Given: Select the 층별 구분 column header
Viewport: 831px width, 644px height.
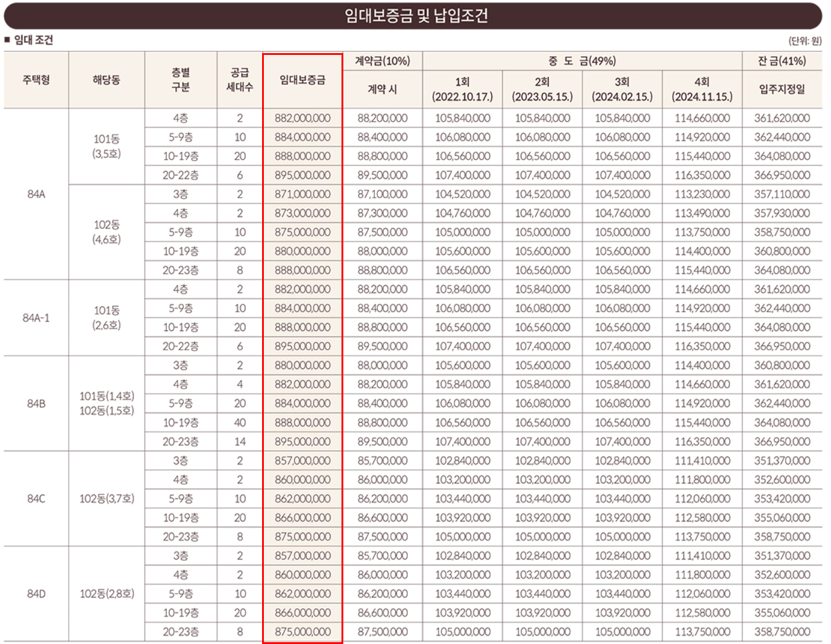Looking at the screenshot, I should (x=180, y=80).
